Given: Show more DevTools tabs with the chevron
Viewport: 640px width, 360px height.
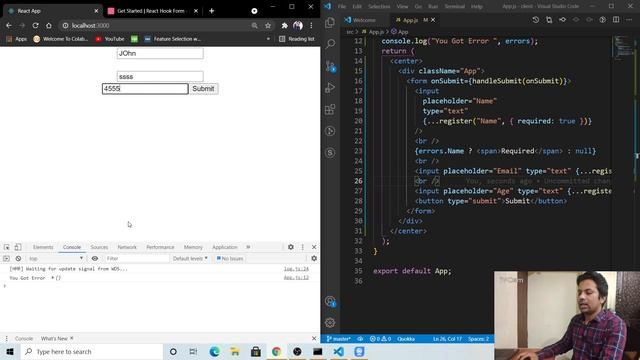Looking at the screenshot, I should click(248, 247).
